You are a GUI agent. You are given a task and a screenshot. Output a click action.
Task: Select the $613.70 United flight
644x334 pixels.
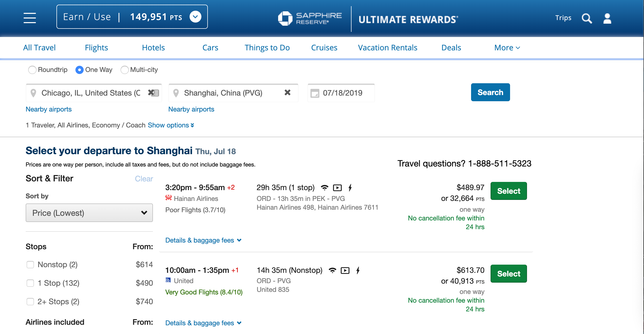(509, 274)
